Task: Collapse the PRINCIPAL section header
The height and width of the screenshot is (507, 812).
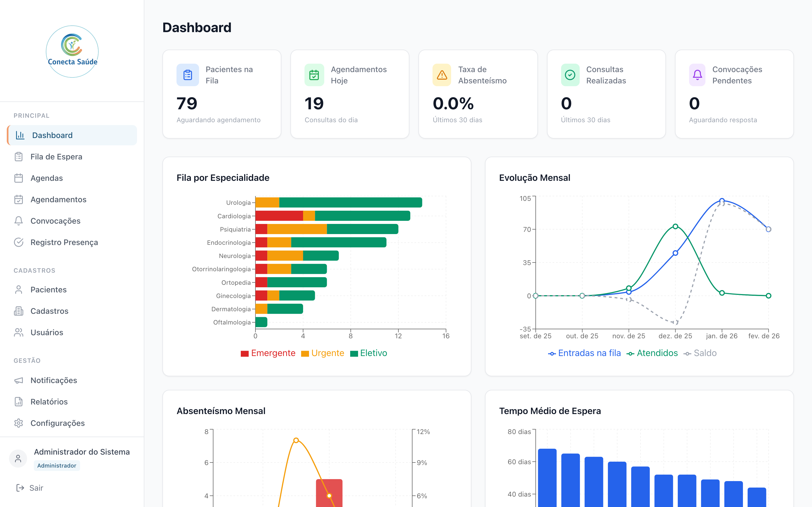Action: pos(32,115)
